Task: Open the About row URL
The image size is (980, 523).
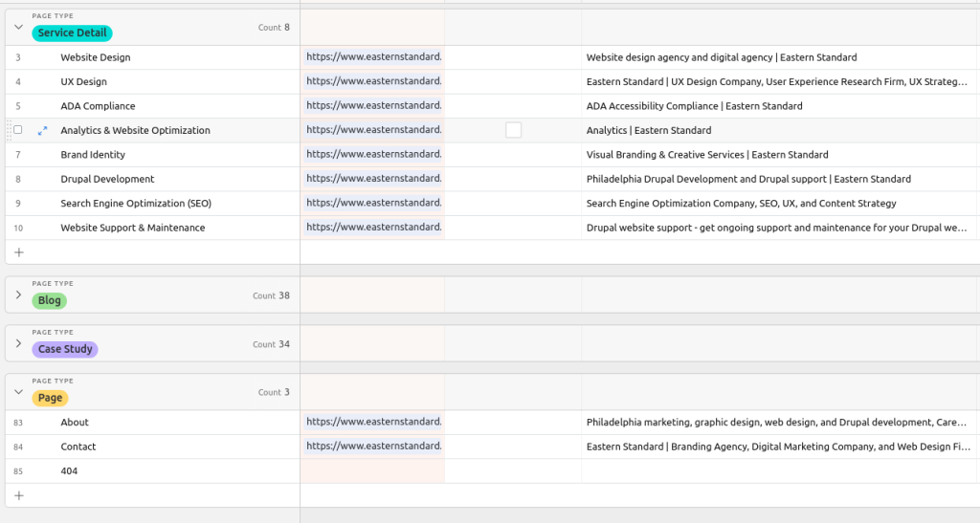Action: (x=374, y=422)
